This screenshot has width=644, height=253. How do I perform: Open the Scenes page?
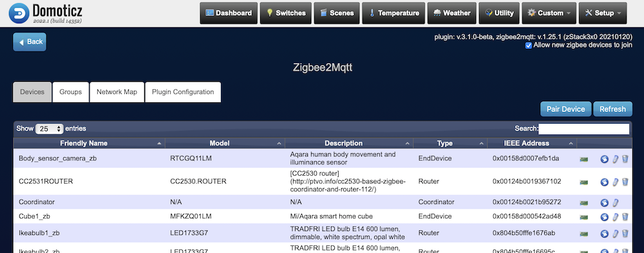pos(337,13)
